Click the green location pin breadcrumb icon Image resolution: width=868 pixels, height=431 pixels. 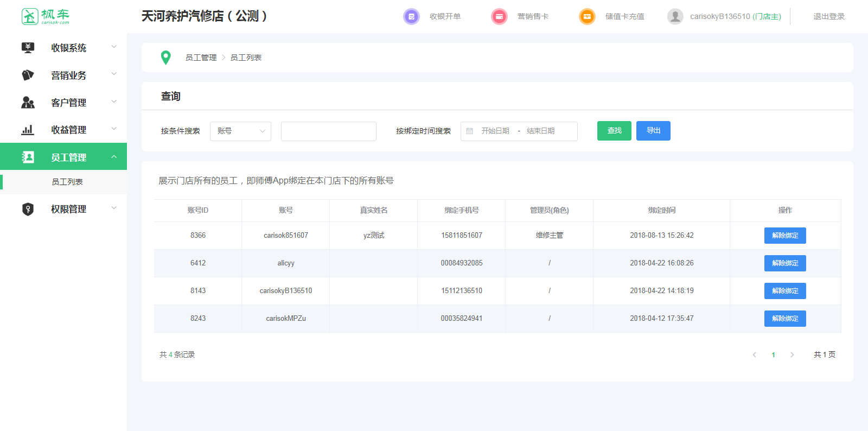tap(166, 58)
